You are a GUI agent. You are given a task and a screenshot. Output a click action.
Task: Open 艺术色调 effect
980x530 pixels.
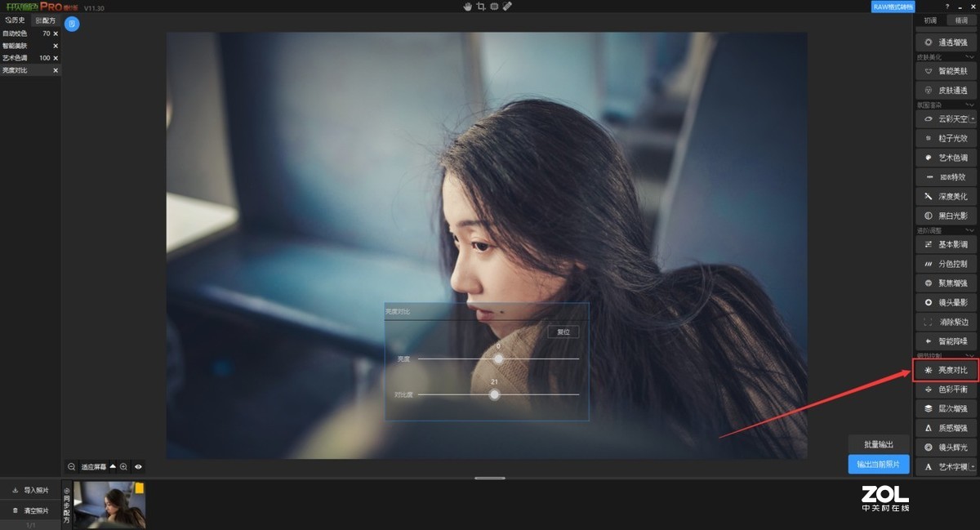(946, 158)
